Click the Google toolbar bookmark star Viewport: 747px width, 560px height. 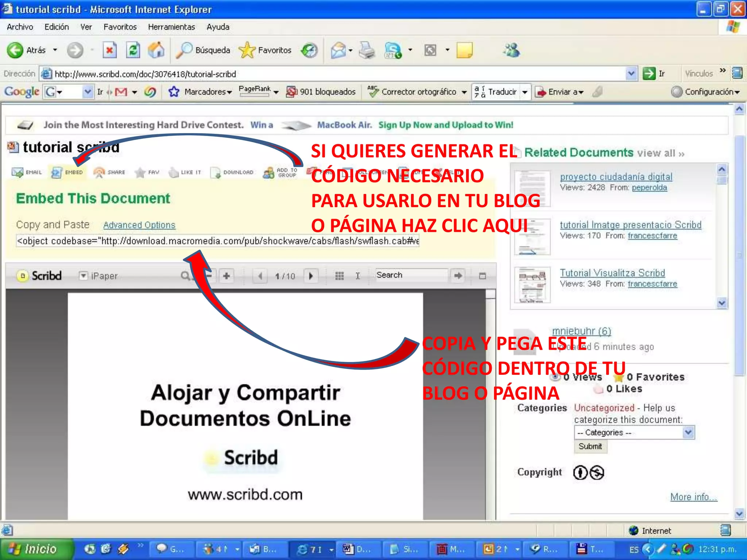174,92
